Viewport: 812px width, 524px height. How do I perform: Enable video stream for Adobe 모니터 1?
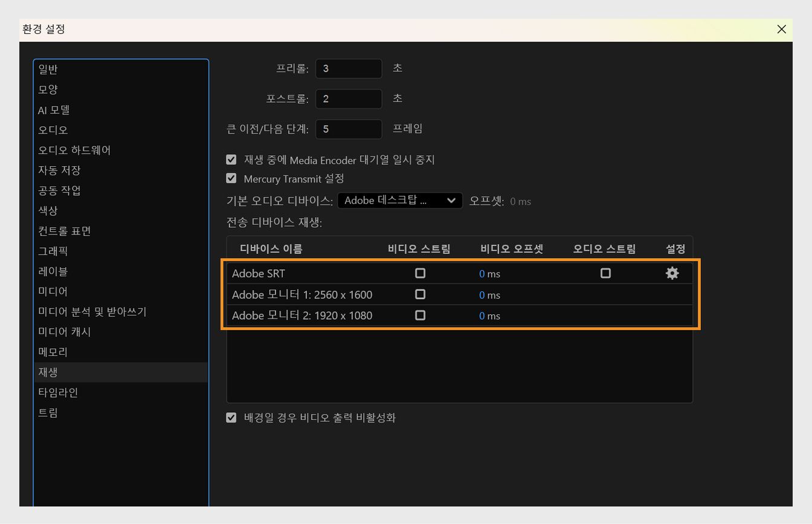point(420,294)
